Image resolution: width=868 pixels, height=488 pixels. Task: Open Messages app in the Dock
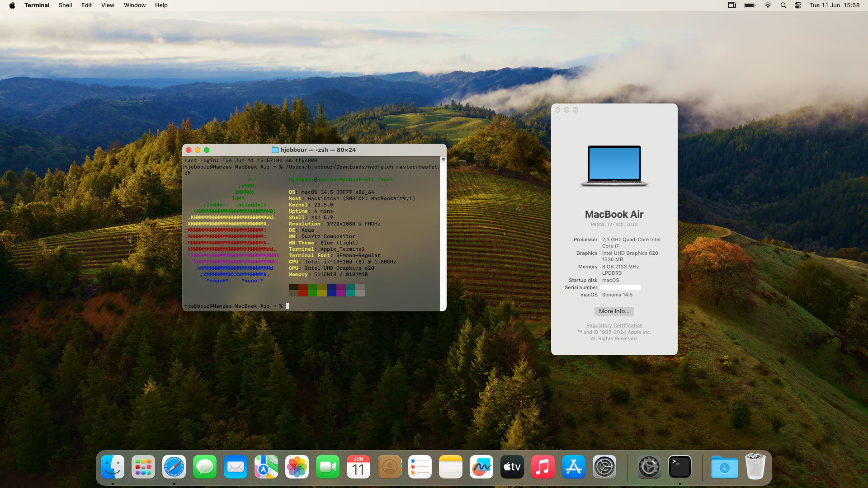coord(205,467)
